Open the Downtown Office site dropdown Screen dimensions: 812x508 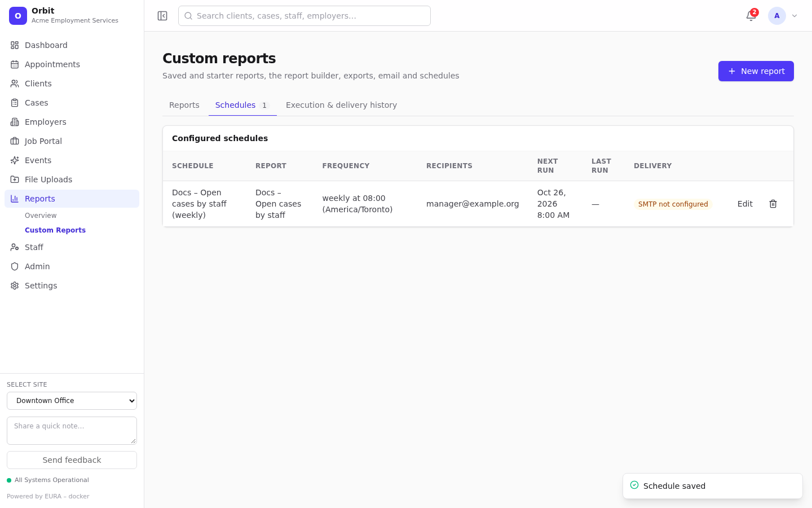(72, 401)
